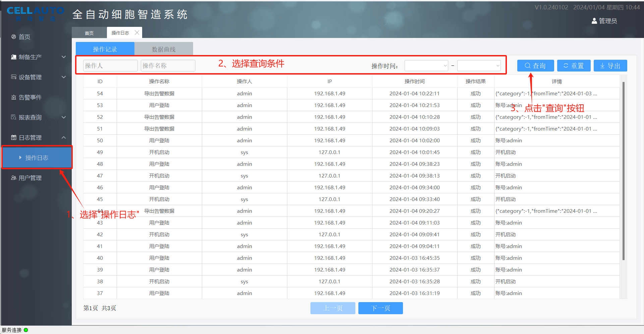Close the 操作日志 tab

point(137,33)
